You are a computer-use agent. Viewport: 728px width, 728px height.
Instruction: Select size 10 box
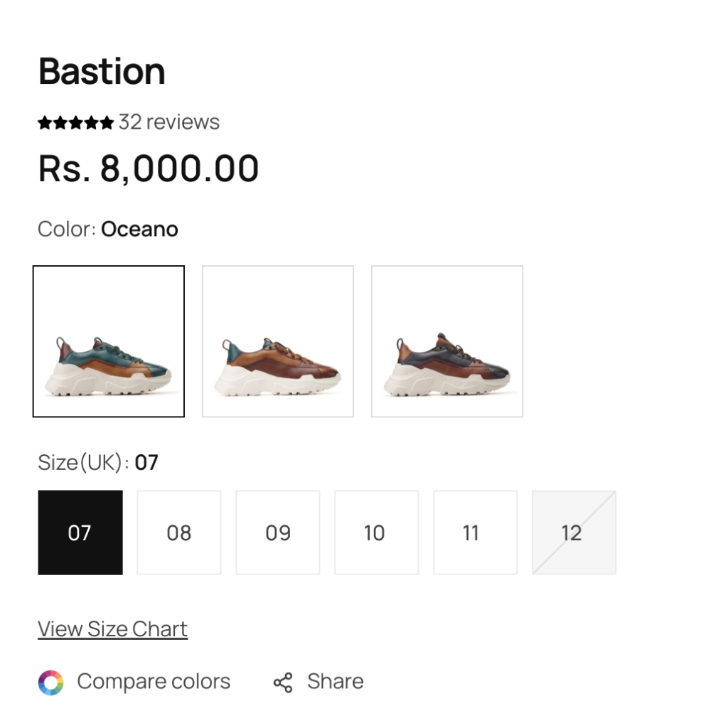[x=377, y=532]
